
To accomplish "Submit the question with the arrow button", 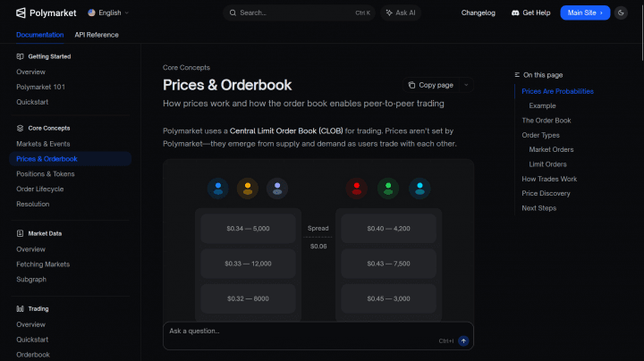I will point(463,340).
